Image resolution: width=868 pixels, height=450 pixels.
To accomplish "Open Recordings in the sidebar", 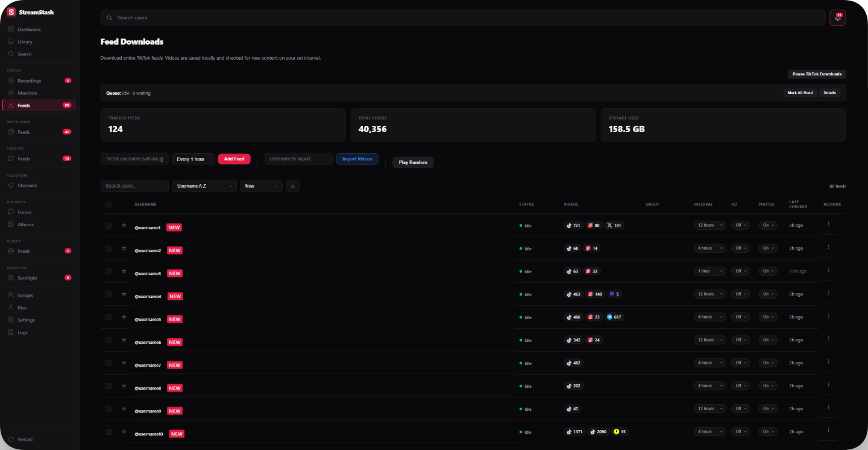I will (29, 81).
